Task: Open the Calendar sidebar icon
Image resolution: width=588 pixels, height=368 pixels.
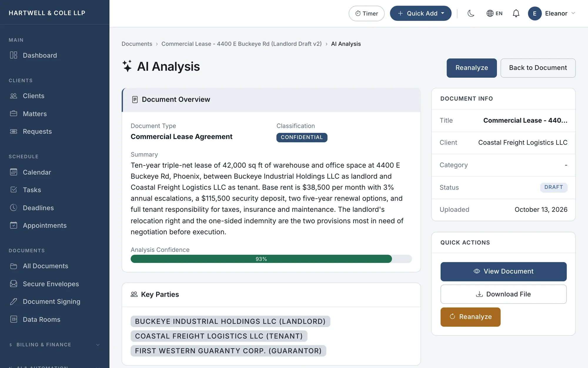Action: coord(14,172)
